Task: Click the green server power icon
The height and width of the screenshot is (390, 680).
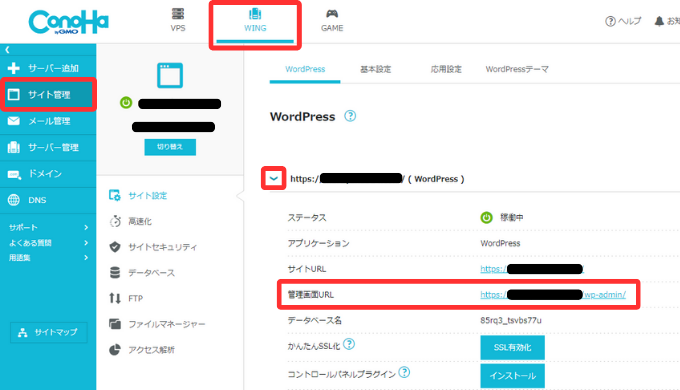Action: (126, 103)
